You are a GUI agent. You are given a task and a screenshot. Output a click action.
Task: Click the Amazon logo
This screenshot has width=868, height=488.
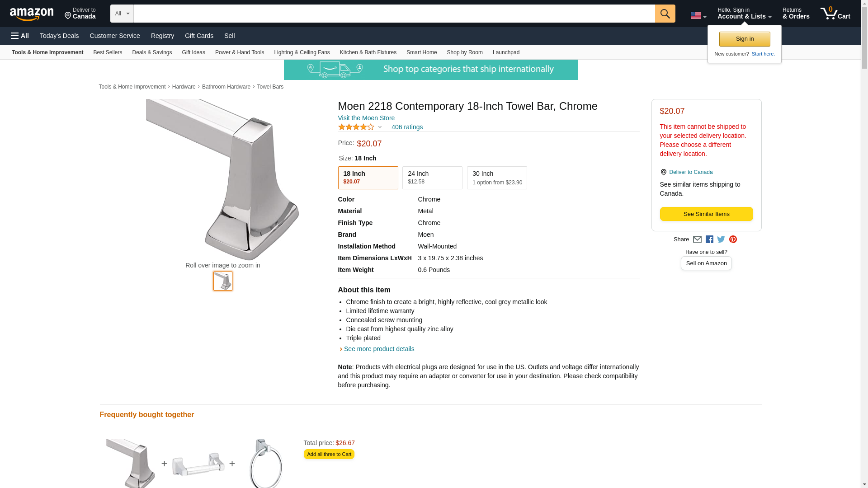[x=32, y=14]
